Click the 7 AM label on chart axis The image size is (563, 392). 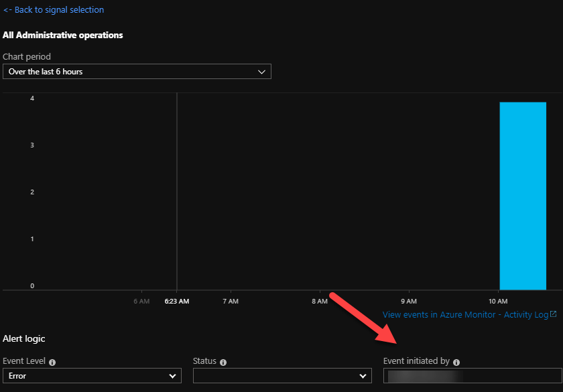(x=231, y=302)
